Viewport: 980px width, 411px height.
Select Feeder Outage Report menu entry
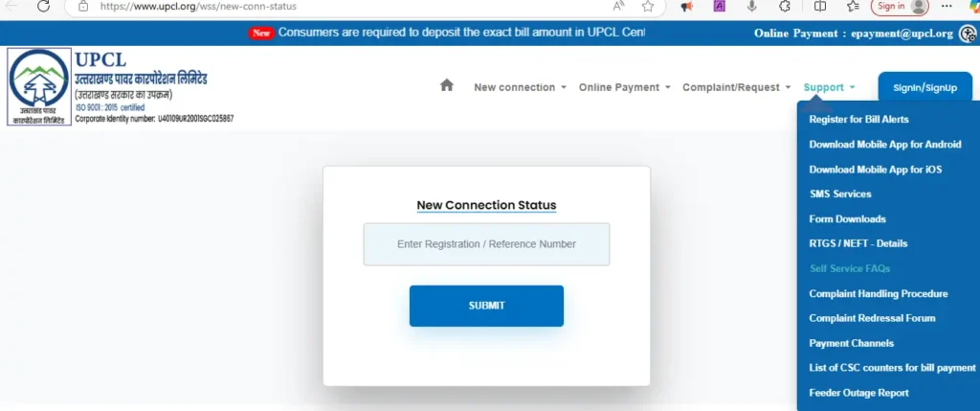point(858,393)
